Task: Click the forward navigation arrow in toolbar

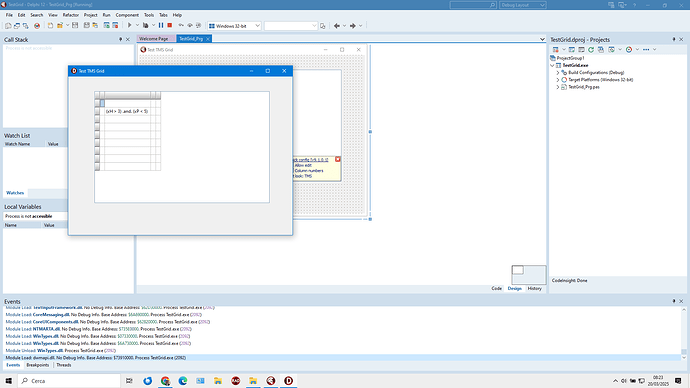Action: click(352, 26)
